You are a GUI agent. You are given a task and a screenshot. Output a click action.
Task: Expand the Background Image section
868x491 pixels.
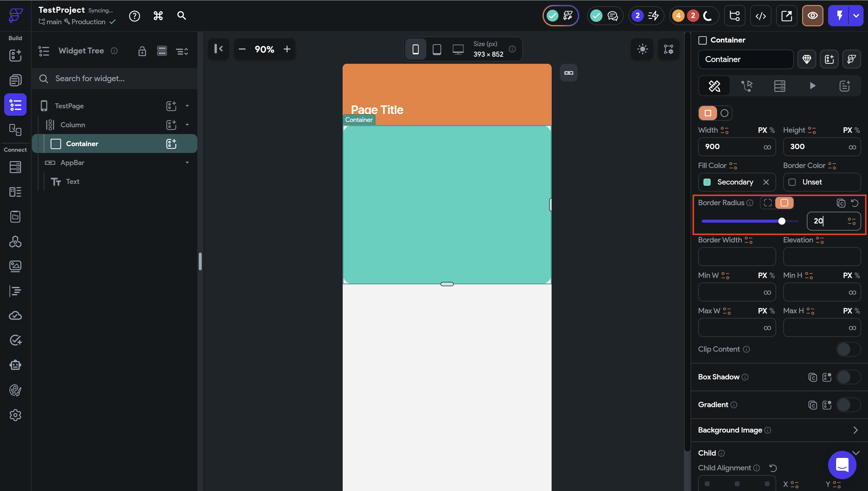click(x=855, y=430)
